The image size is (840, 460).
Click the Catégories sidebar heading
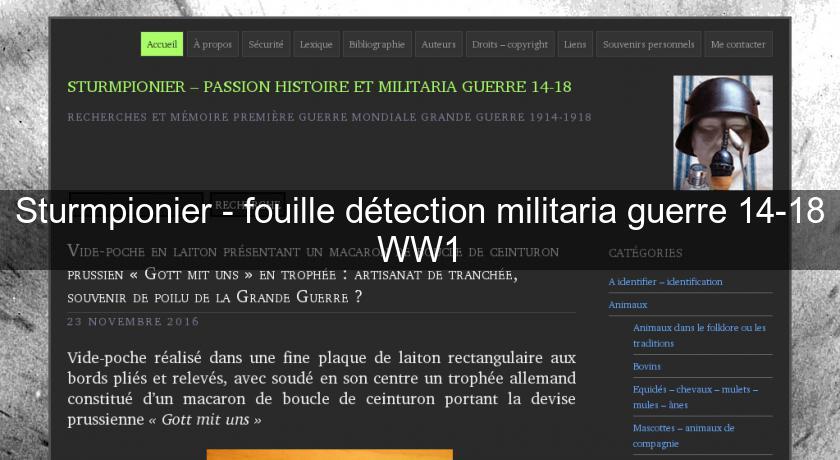point(646,253)
